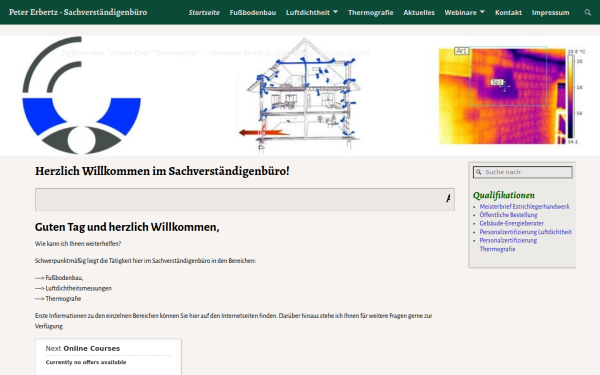Viewport: 600px width, 375px height.
Task: Expand the Luftdichtheit dropdown arrow
Action: pyautogui.click(x=336, y=12)
